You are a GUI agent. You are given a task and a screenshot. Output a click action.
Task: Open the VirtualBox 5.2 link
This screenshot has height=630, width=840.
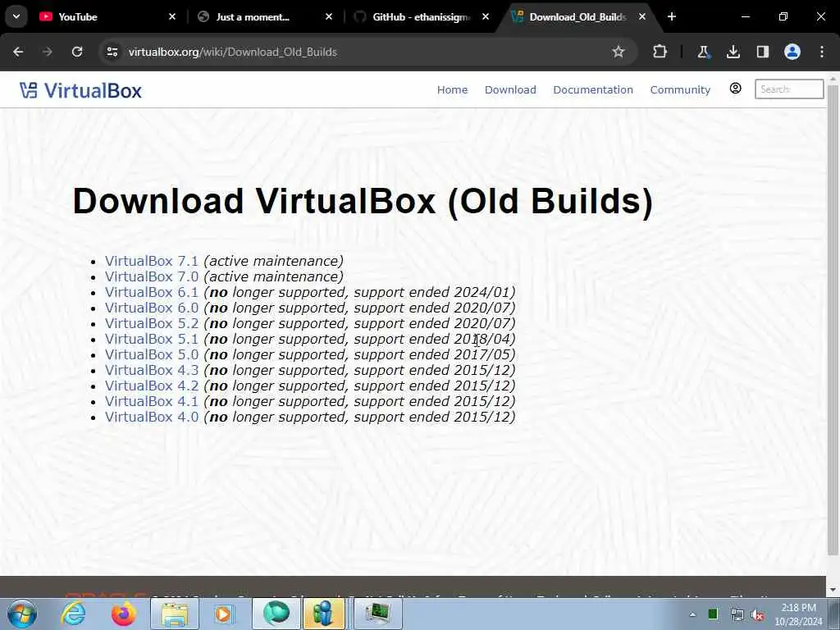tap(152, 323)
